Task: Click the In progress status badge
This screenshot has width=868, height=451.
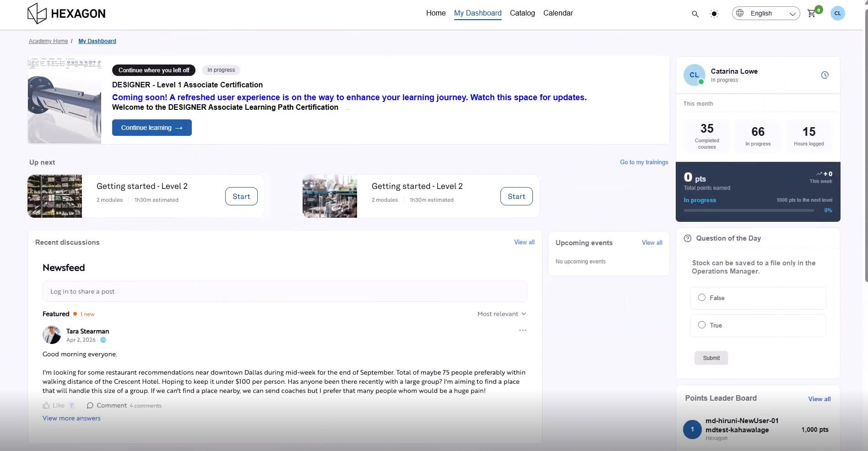Action: point(221,70)
